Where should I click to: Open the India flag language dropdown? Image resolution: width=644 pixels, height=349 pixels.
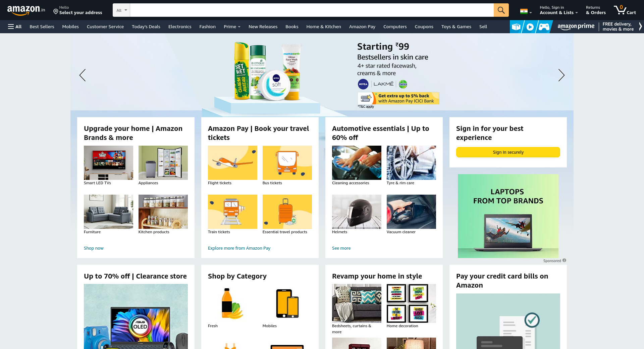[x=526, y=11]
